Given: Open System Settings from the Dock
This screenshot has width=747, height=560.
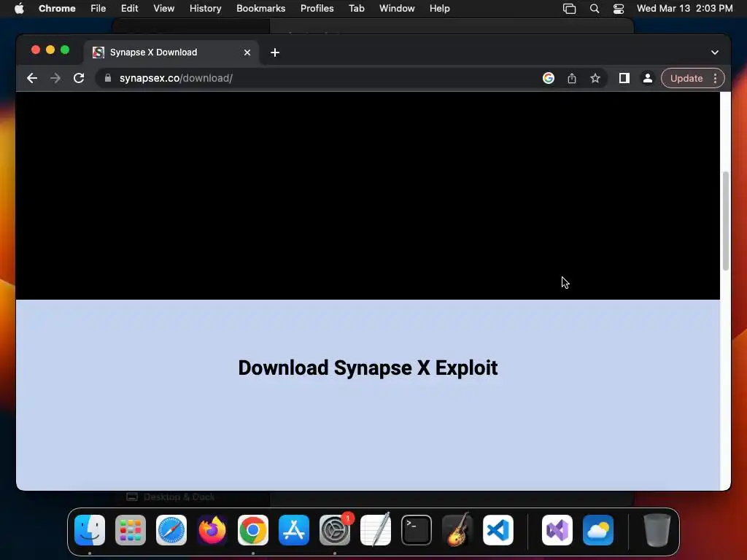Looking at the screenshot, I should (334, 530).
